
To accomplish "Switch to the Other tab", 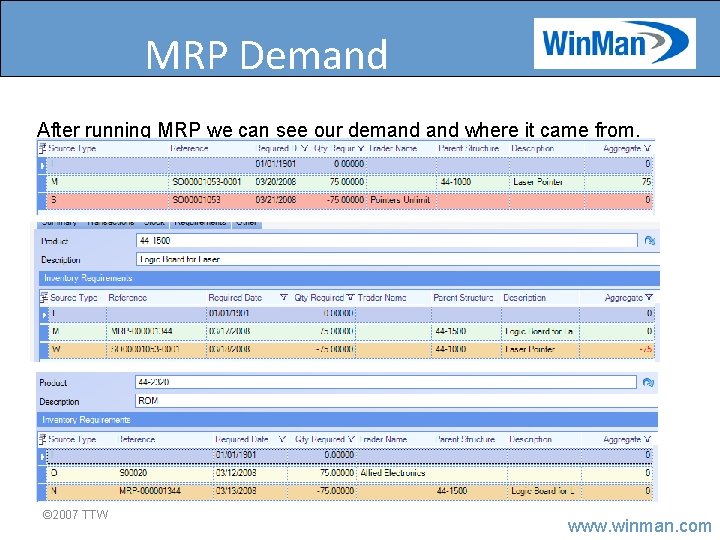I will 247,223.
